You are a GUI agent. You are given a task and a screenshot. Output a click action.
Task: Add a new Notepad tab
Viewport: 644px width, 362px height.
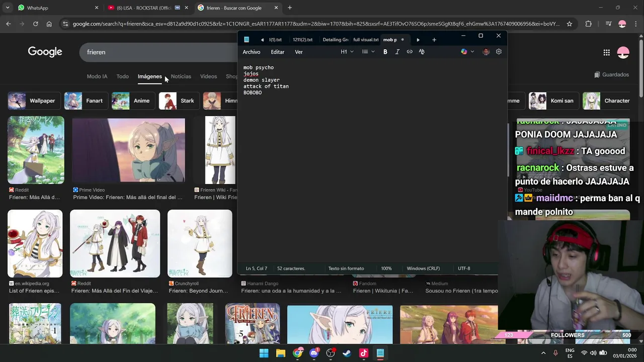pos(434,40)
